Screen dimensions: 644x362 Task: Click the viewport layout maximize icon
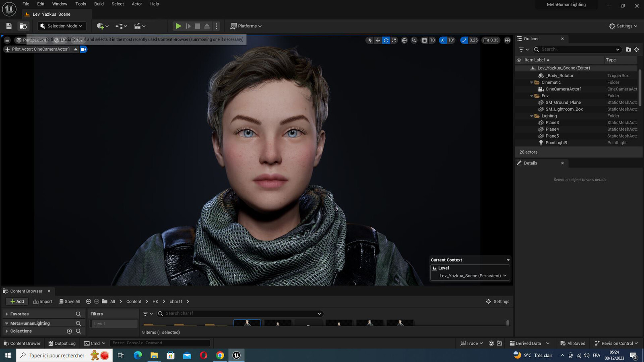[x=507, y=40]
